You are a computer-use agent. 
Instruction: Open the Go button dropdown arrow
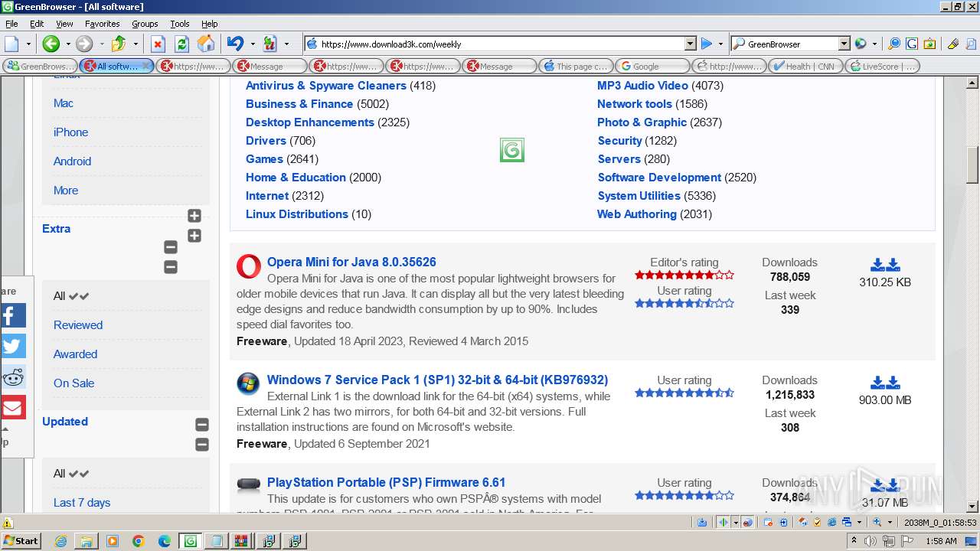point(720,44)
